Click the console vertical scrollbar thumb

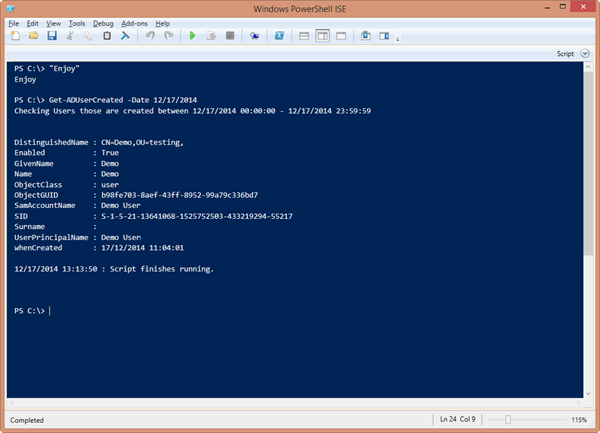(588, 164)
